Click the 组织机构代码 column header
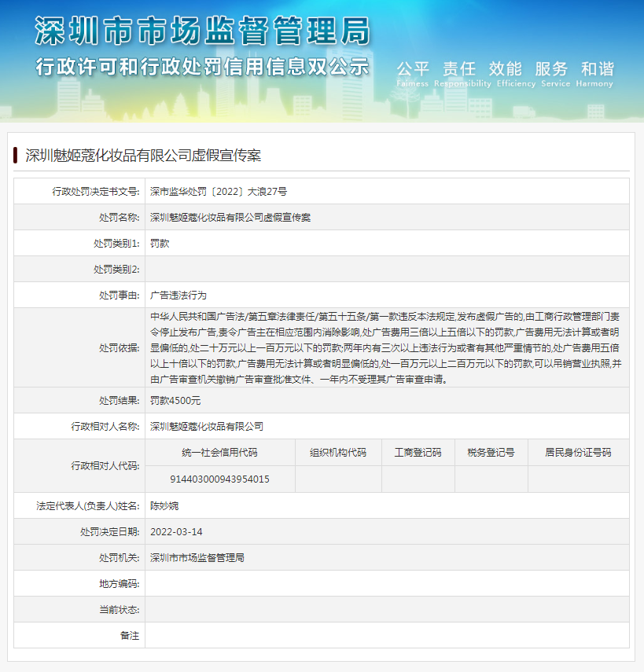 pos(338,453)
